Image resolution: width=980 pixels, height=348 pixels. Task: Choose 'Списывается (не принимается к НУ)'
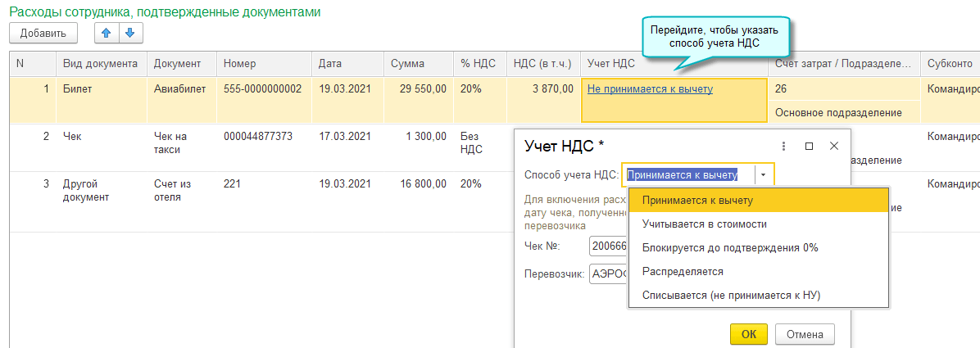(x=731, y=295)
